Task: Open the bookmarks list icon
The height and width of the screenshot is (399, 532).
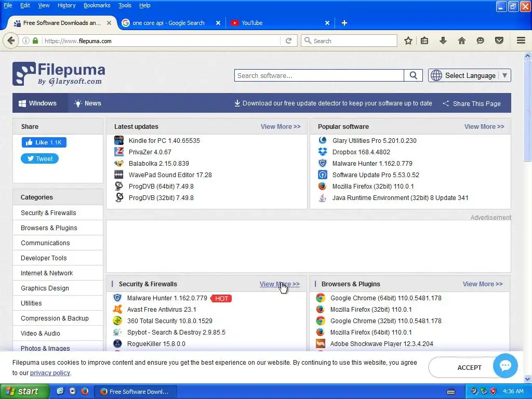Action: [x=424, y=41]
